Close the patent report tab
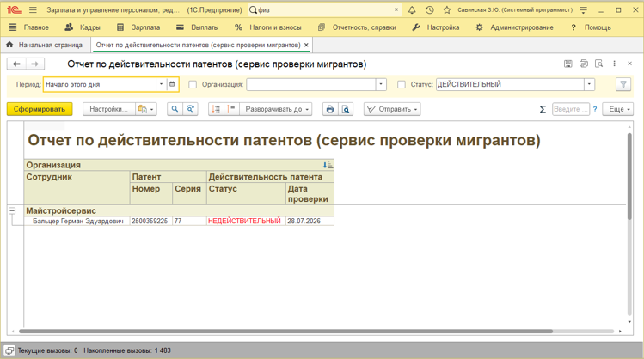Viewport: 644px width, 359px height. coord(306,46)
